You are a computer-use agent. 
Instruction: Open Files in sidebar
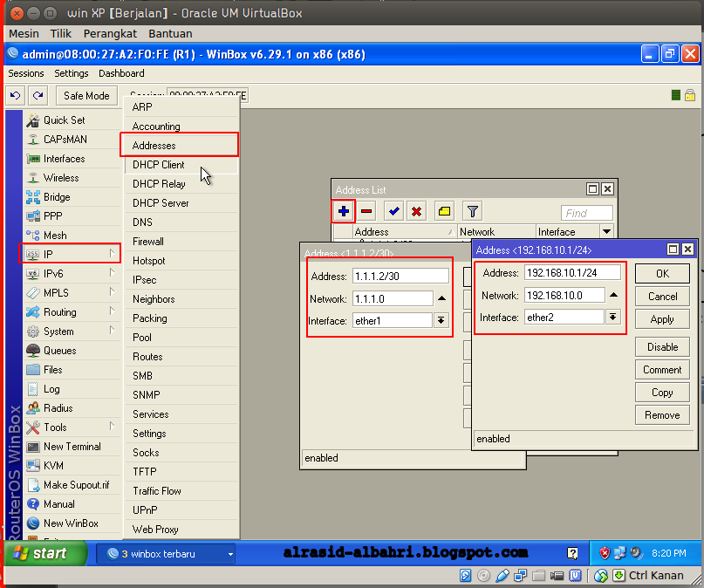click(72, 370)
